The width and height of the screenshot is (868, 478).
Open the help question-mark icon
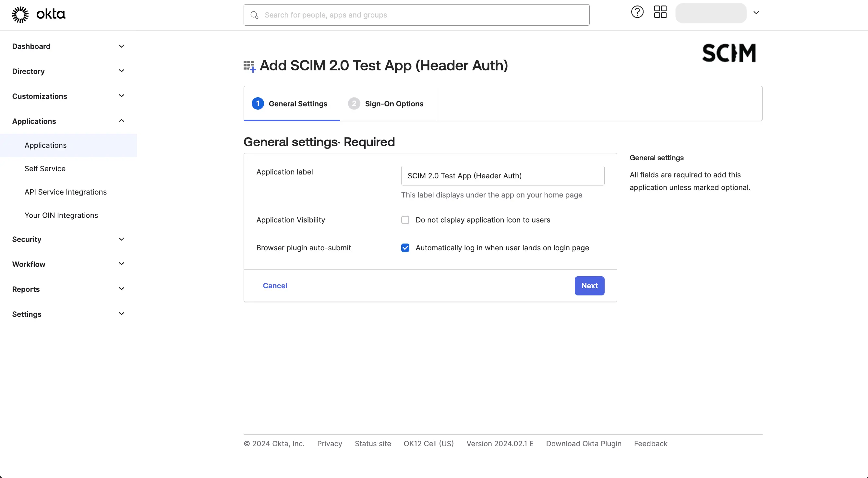click(637, 12)
